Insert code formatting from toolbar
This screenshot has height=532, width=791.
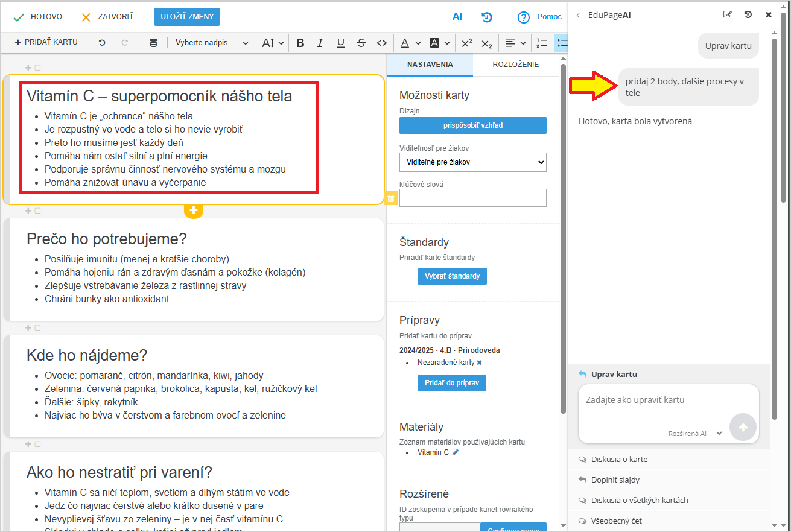[381, 43]
